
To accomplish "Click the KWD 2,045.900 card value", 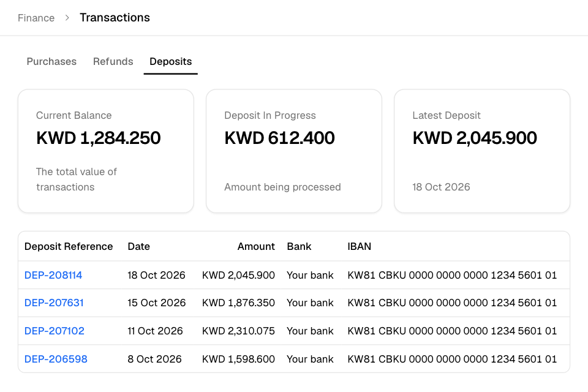I will (475, 138).
